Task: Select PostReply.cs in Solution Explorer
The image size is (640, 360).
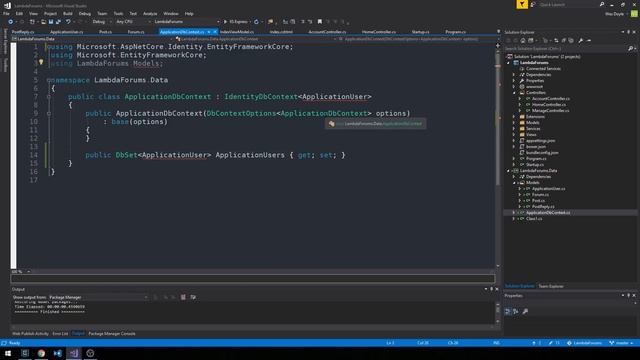Action: 543,207
